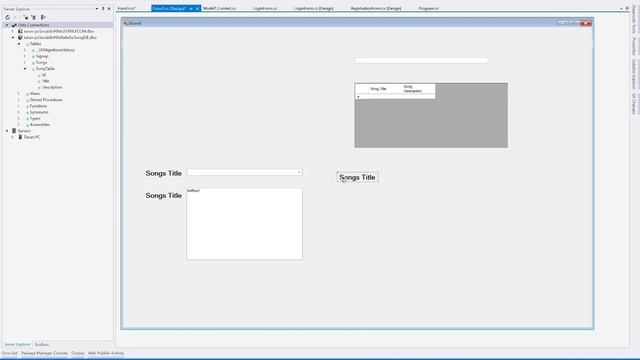This screenshot has height=360, width=640.
Task: Select the Title column of SongTable
Action: (45, 81)
